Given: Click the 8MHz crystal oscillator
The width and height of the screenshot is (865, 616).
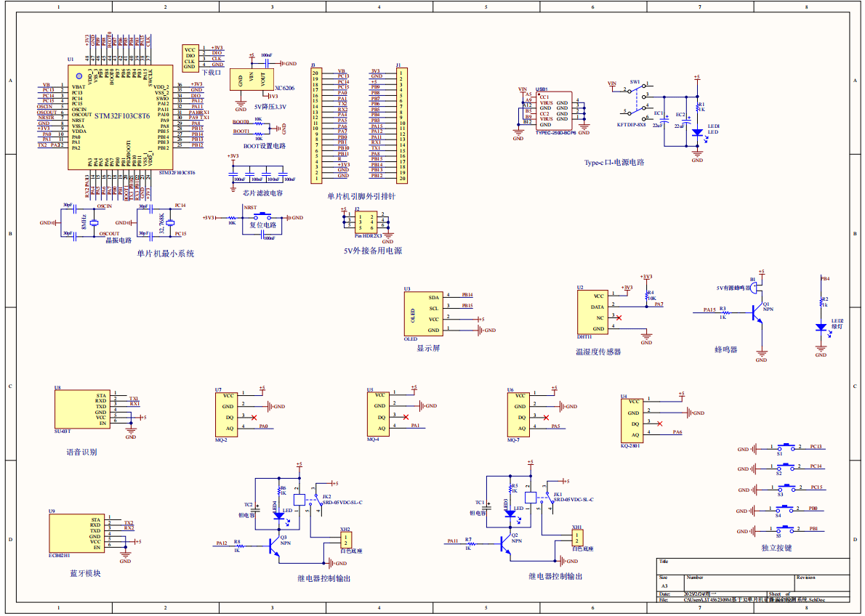Looking at the screenshot, I should tap(93, 223).
